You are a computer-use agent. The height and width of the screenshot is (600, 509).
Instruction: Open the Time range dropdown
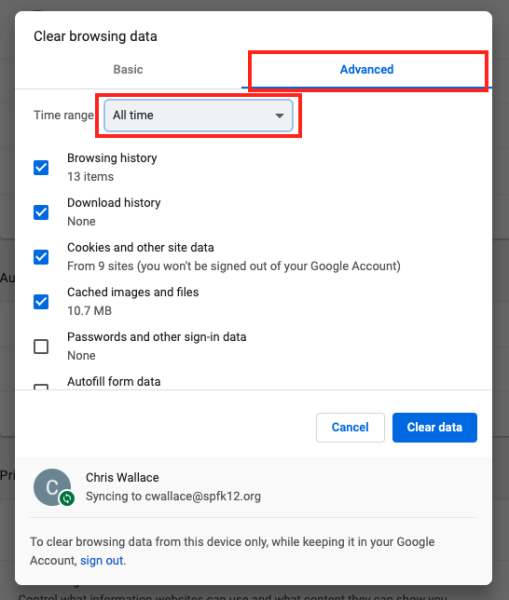tap(198, 115)
